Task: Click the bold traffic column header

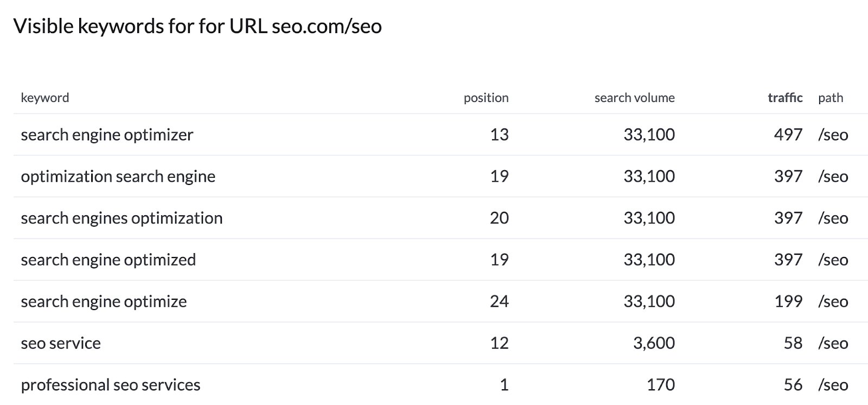Action: (x=785, y=98)
